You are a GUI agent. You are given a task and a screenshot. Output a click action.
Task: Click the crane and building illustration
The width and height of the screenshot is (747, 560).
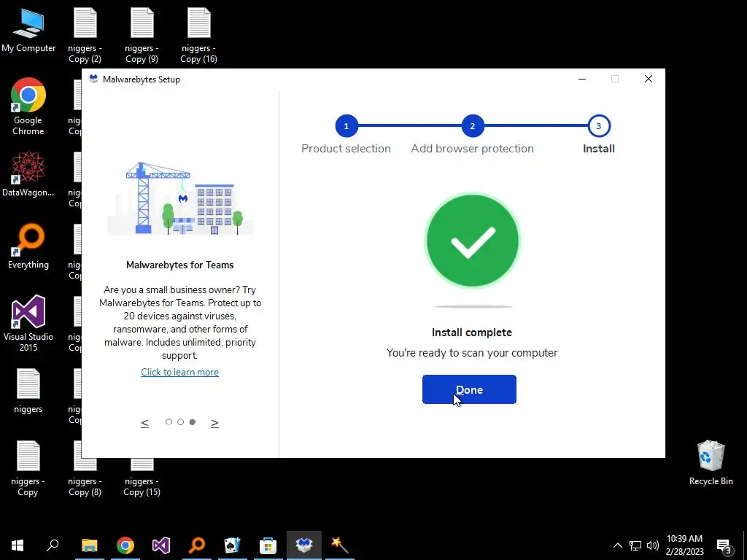pos(180,198)
